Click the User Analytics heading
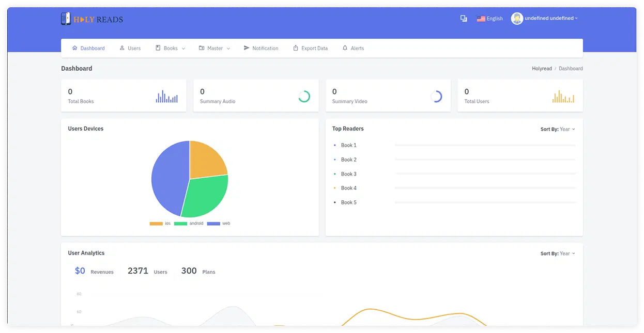 (86, 253)
